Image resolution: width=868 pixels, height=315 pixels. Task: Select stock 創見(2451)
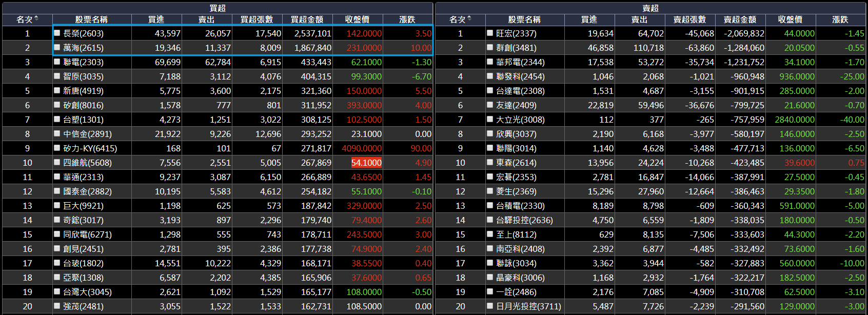[x=83, y=249]
